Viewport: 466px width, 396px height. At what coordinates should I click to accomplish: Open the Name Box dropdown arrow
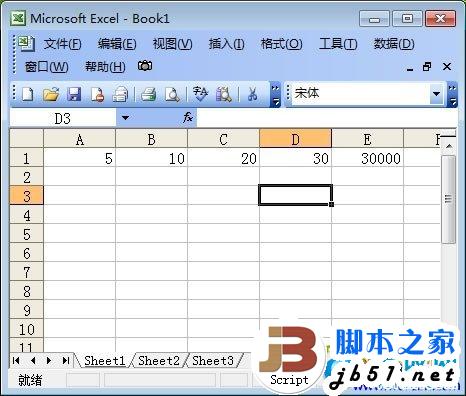coord(125,118)
